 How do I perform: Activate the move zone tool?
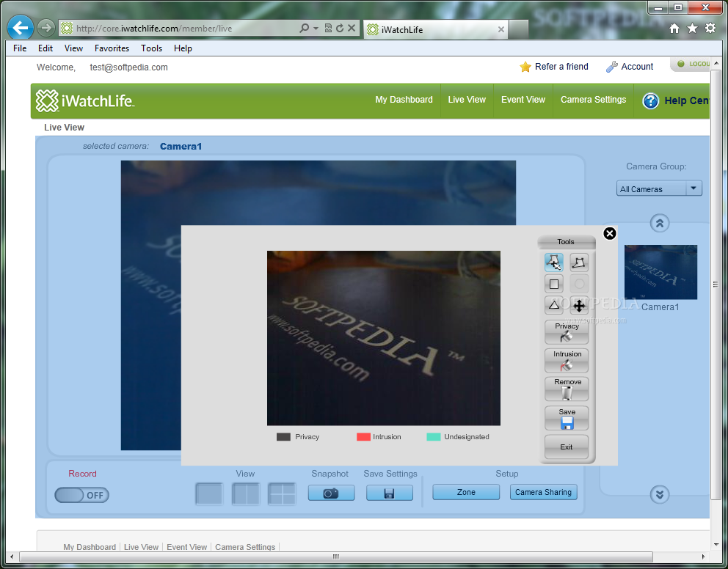pyautogui.click(x=579, y=305)
